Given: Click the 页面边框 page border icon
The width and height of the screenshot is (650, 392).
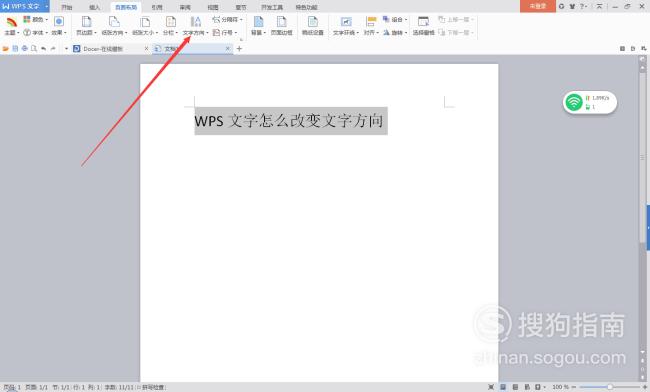Looking at the screenshot, I should (x=281, y=22).
